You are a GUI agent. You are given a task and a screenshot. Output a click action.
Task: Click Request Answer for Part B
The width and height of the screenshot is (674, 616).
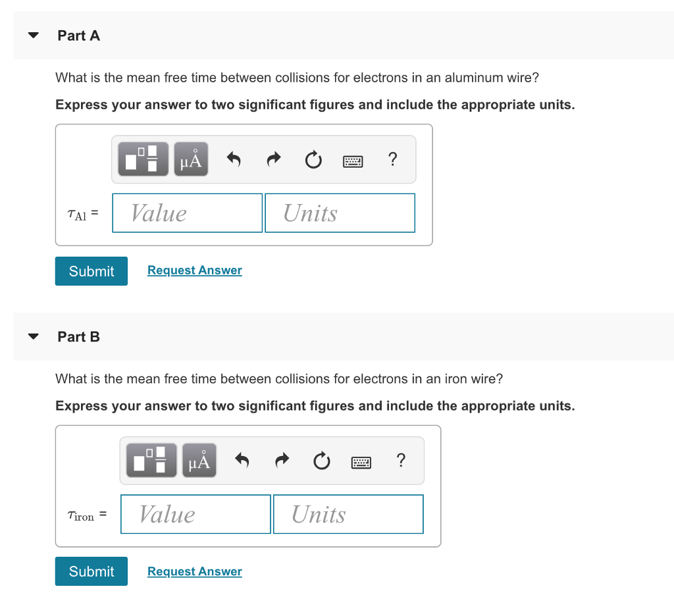pyautogui.click(x=194, y=571)
